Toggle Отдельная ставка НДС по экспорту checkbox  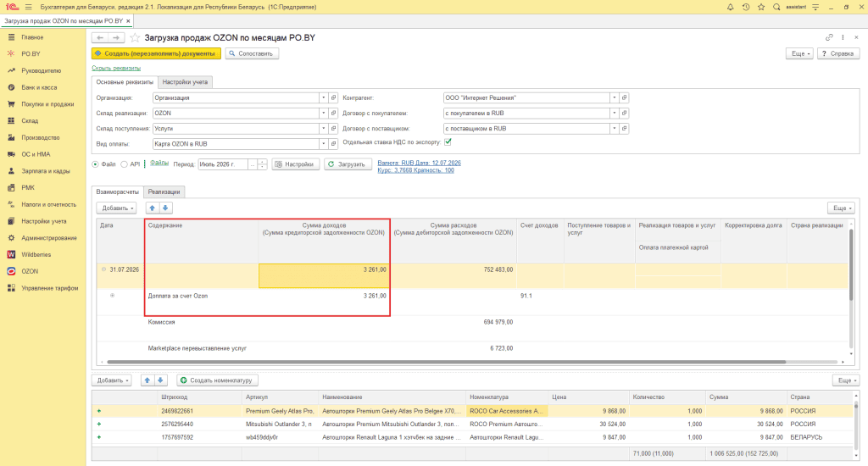pos(448,142)
